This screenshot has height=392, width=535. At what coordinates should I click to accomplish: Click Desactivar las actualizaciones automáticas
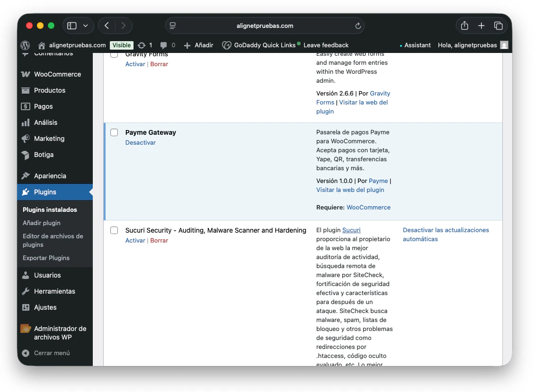pos(446,235)
